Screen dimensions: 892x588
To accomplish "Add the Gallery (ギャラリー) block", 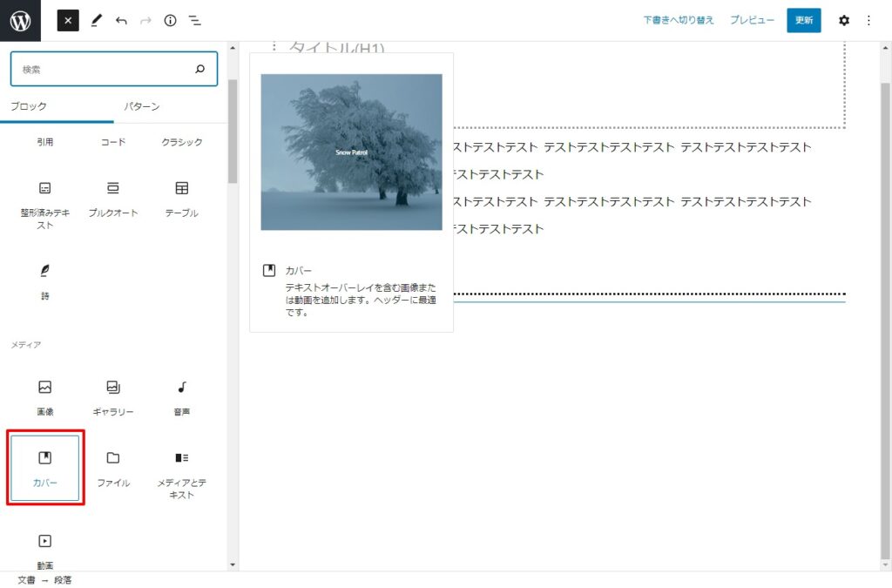I will (112, 396).
